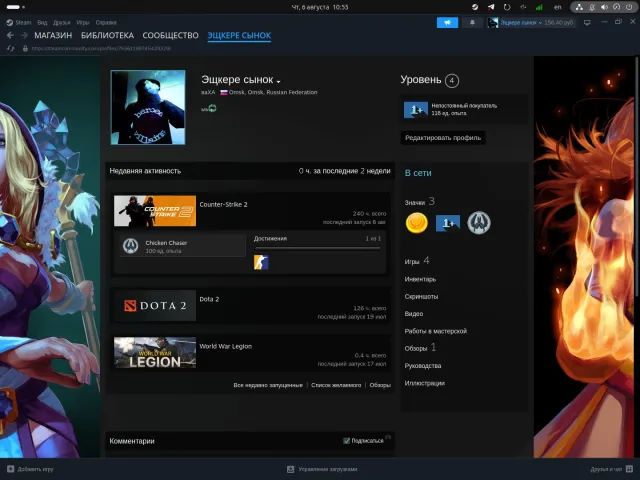This screenshot has width=640, height=480.
Task: Open Telegram from the system tray
Action: click(491, 7)
